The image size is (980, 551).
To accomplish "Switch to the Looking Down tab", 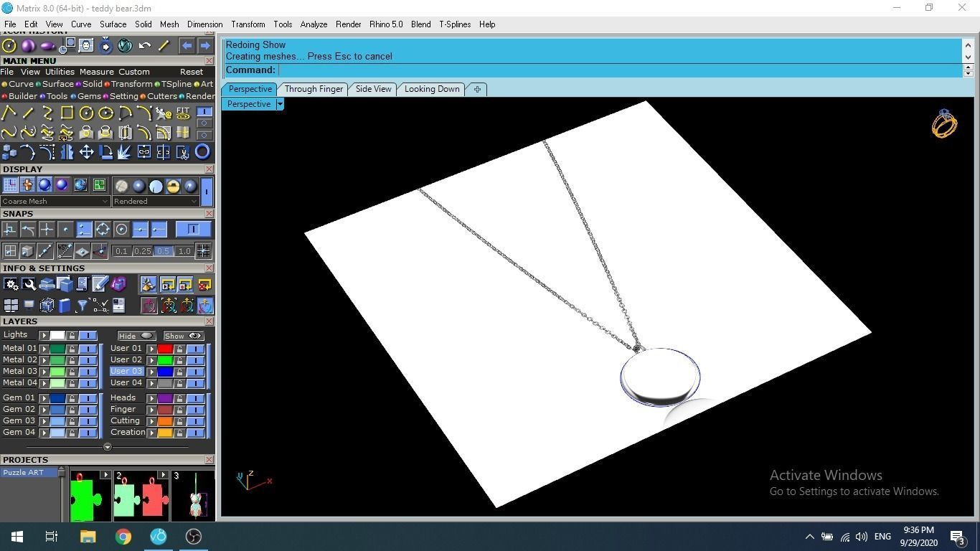I will click(432, 89).
